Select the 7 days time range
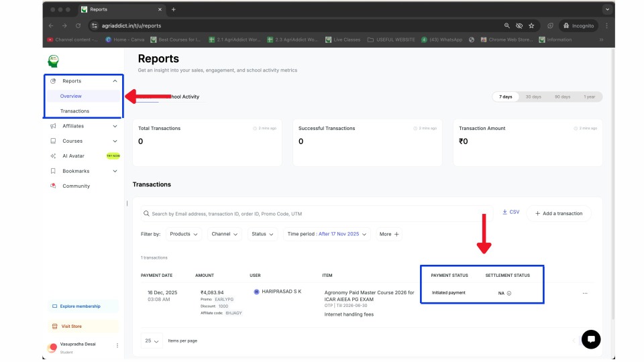Screen dimensions: 644x362 coord(506,97)
